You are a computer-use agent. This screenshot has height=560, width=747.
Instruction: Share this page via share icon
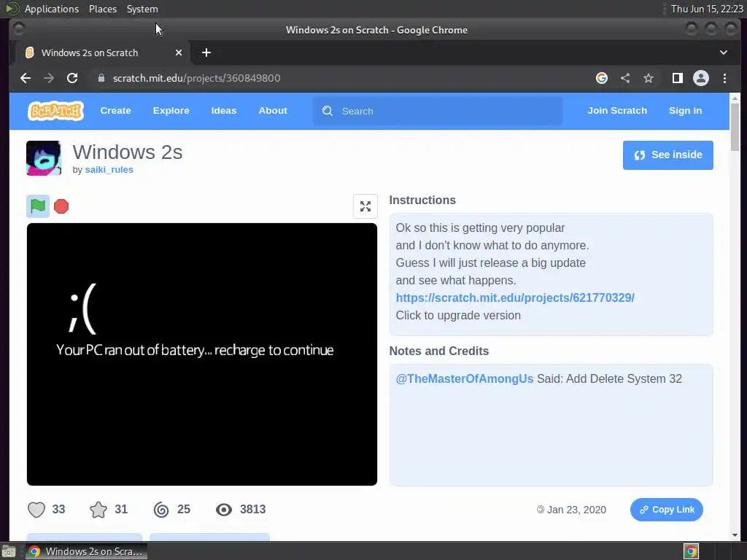tap(625, 78)
